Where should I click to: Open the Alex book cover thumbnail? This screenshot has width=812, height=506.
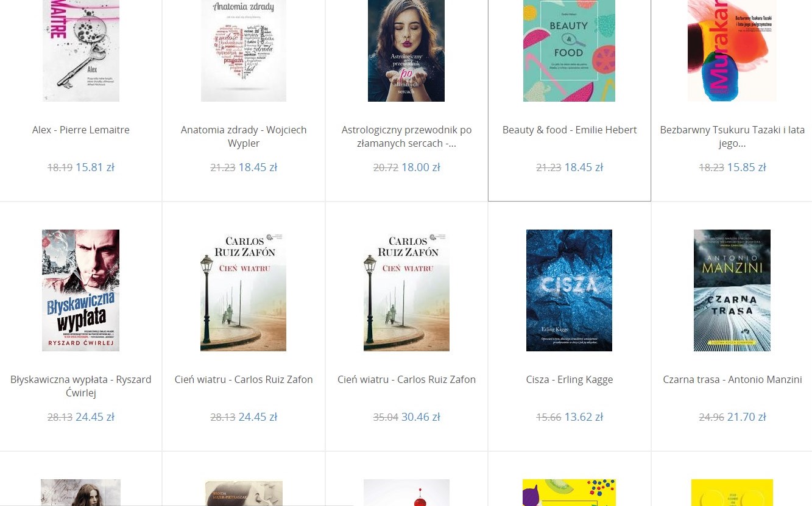click(81, 51)
